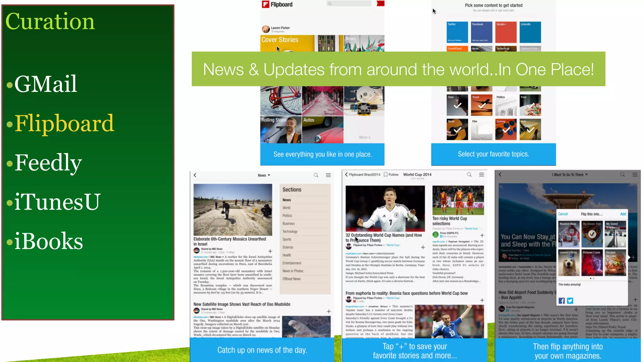Click search icon in I Want To Go To There
Viewport: 644px width, 362px height.
(x=622, y=174)
